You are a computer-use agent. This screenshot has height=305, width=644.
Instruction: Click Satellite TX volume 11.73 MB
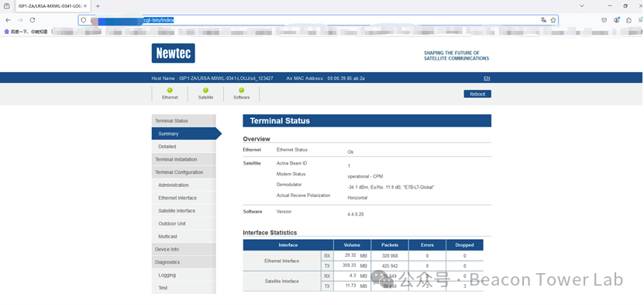coord(356,286)
